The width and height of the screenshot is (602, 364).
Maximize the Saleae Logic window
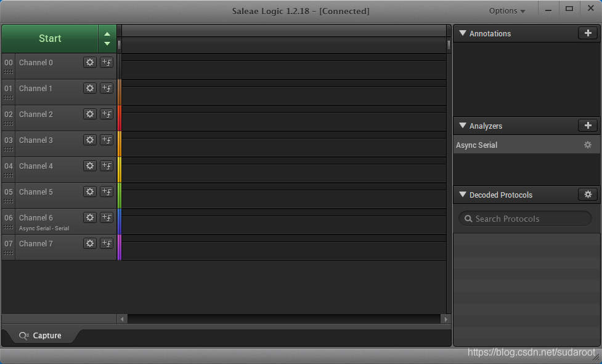click(569, 9)
